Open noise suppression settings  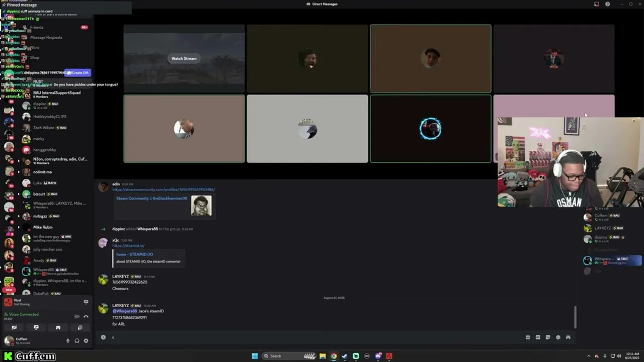tap(77, 316)
